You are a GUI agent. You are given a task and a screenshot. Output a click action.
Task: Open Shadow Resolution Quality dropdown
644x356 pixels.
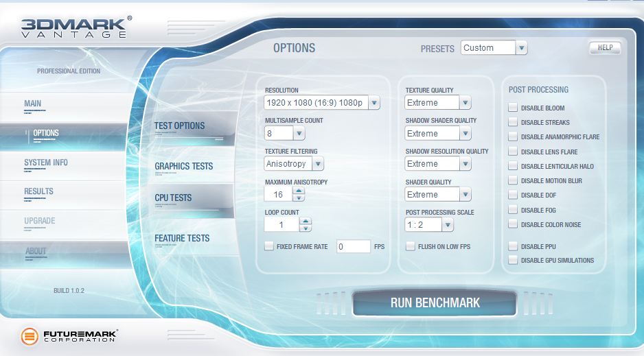point(465,164)
